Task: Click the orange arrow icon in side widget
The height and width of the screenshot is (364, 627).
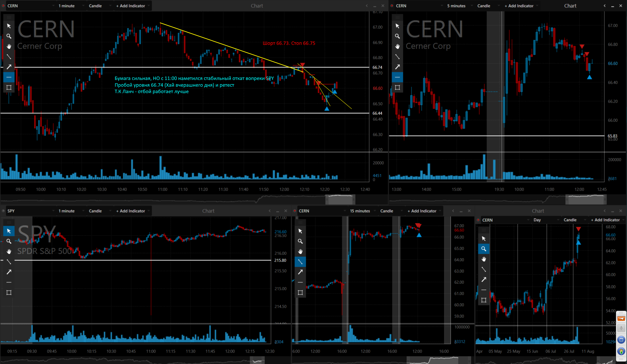Action: pos(621,318)
